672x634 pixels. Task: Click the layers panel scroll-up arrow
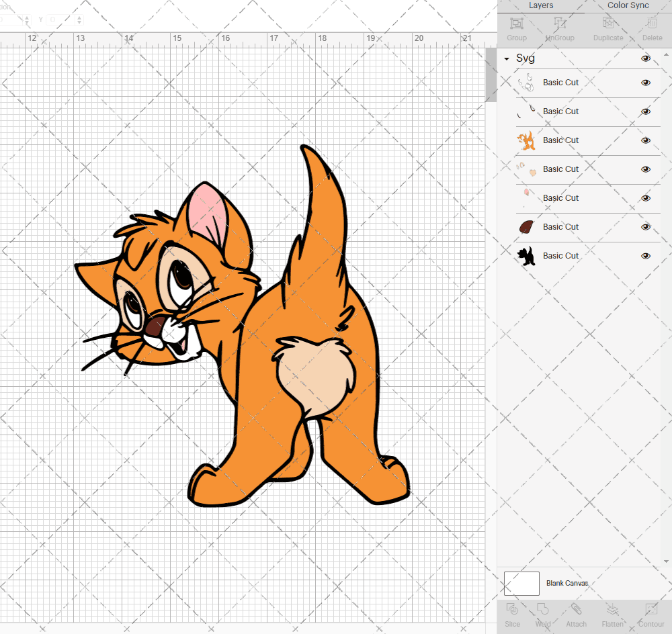click(665, 55)
